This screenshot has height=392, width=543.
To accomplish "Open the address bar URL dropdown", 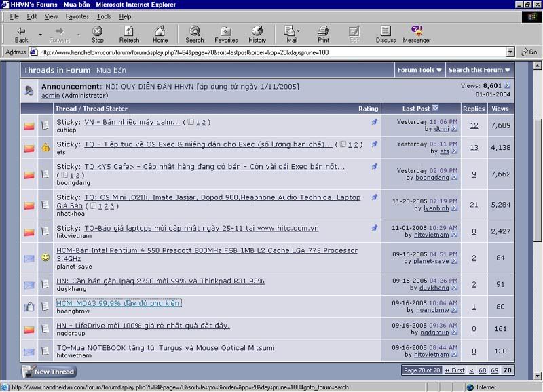I will point(510,52).
